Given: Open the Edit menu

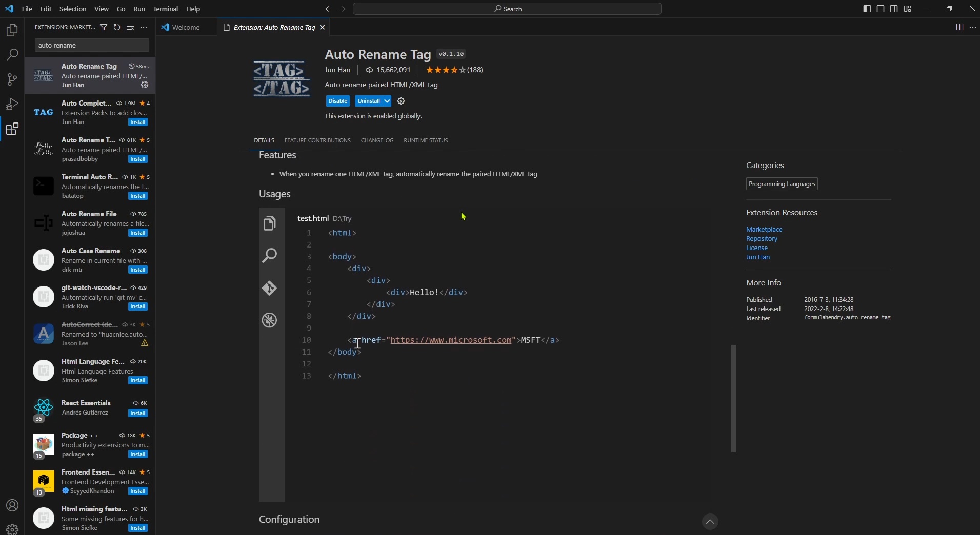Looking at the screenshot, I should (46, 9).
